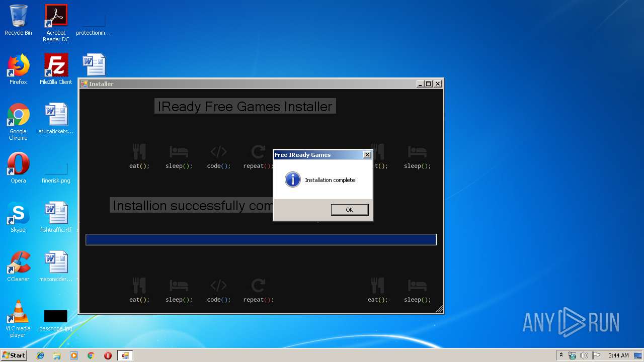Image resolution: width=644 pixels, height=362 pixels.
Task: Open Windows Explorer from the taskbar
Action: pyautogui.click(x=57, y=355)
